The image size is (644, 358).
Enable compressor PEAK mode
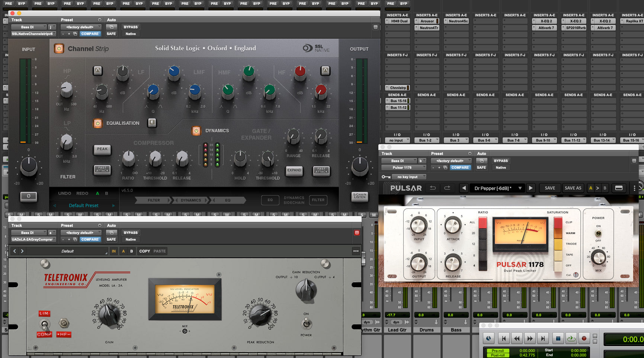pyautogui.click(x=102, y=149)
